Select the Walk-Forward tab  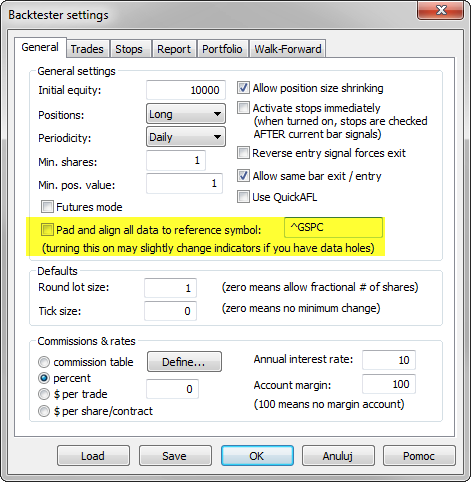(x=288, y=49)
